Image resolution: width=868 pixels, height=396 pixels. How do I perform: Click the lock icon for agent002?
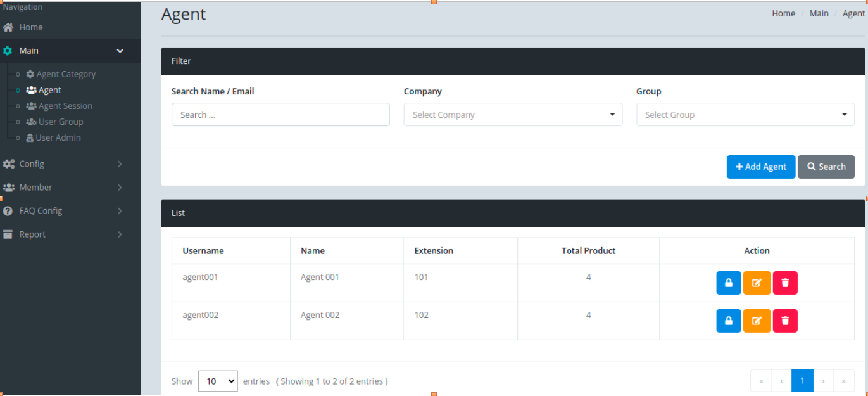tap(728, 321)
